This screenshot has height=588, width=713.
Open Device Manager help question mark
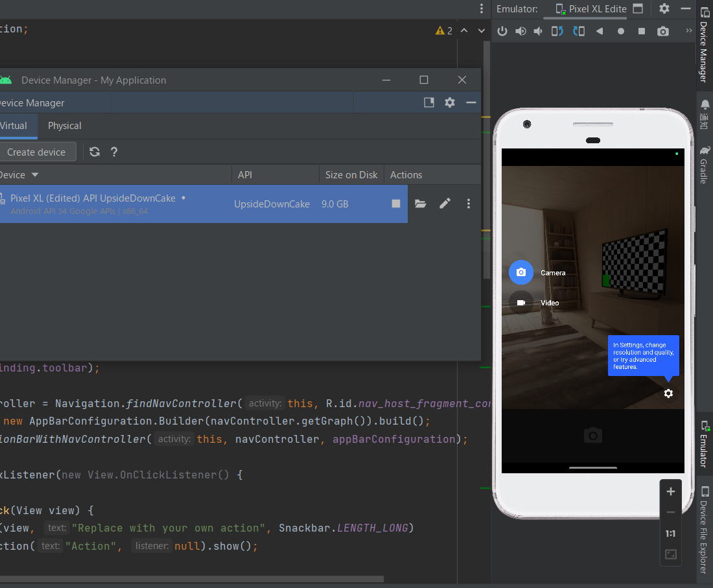coord(114,152)
